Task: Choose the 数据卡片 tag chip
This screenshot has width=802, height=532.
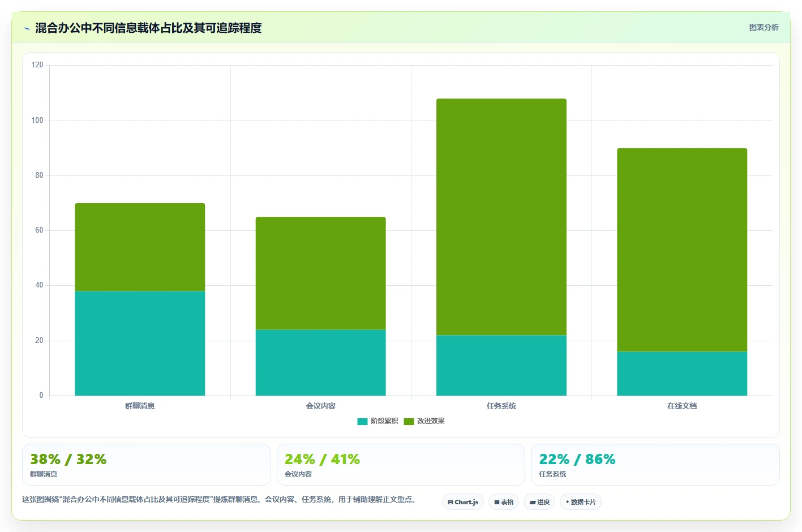Action: pyautogui.click(x=581, y=502)
